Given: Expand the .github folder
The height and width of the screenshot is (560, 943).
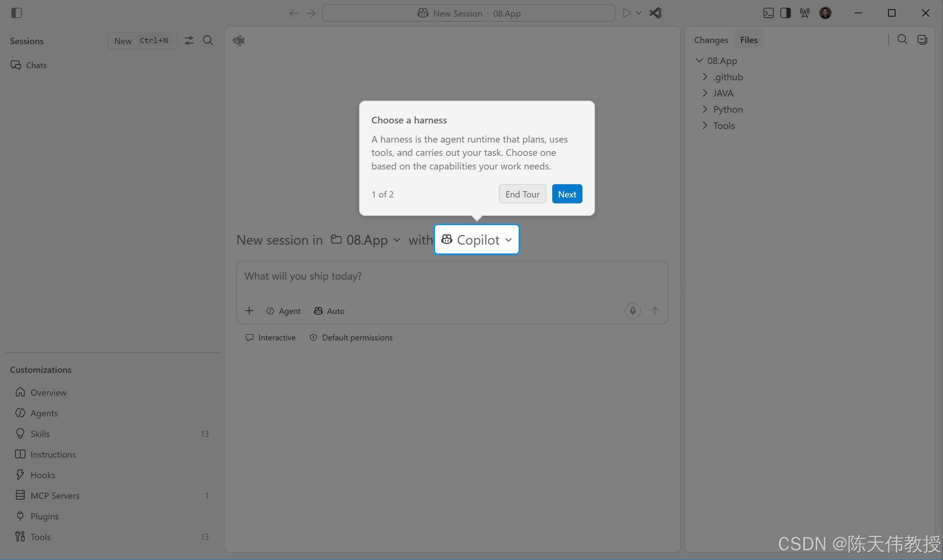Looking at the screenshot, I should click(705, 77).
